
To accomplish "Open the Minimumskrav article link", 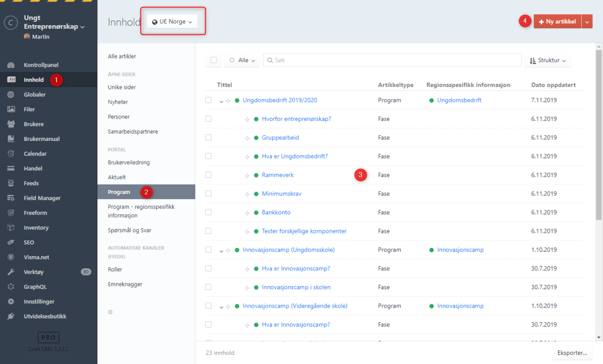I will pyautogui.click(x=282, y=194).
